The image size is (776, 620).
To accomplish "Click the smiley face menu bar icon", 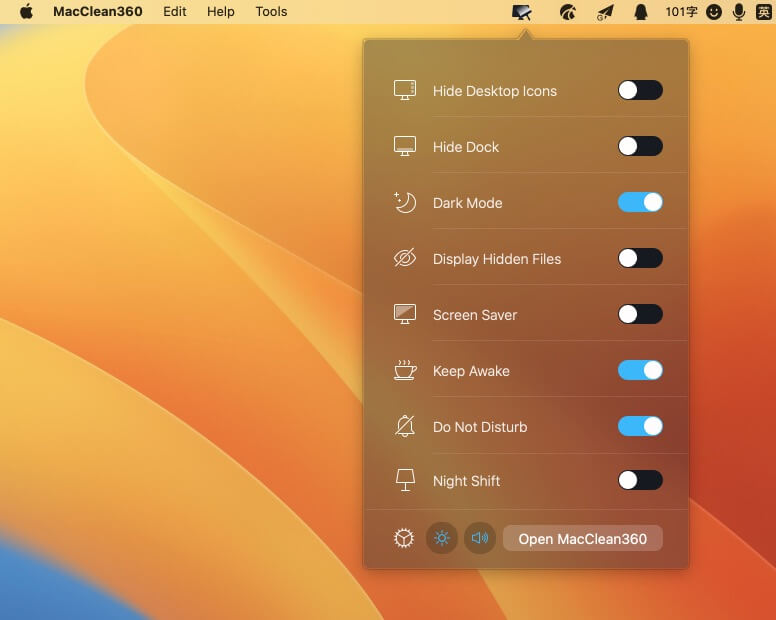I will click(714, 12).
